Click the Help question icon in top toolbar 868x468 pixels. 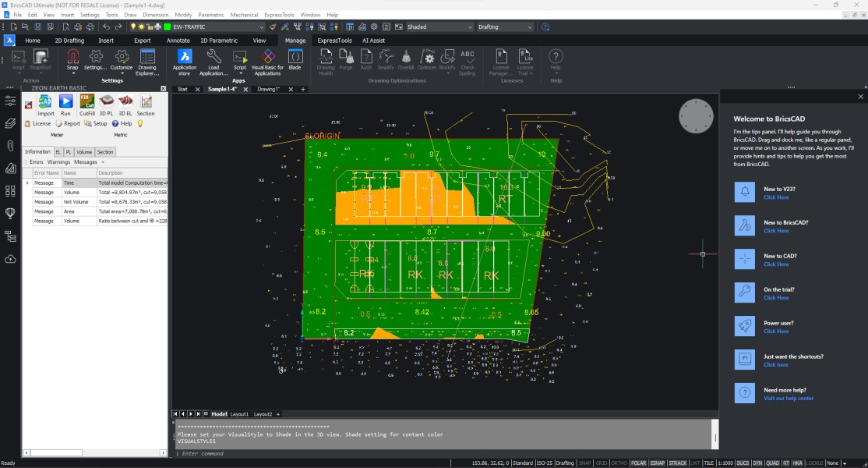click(545, 27)
